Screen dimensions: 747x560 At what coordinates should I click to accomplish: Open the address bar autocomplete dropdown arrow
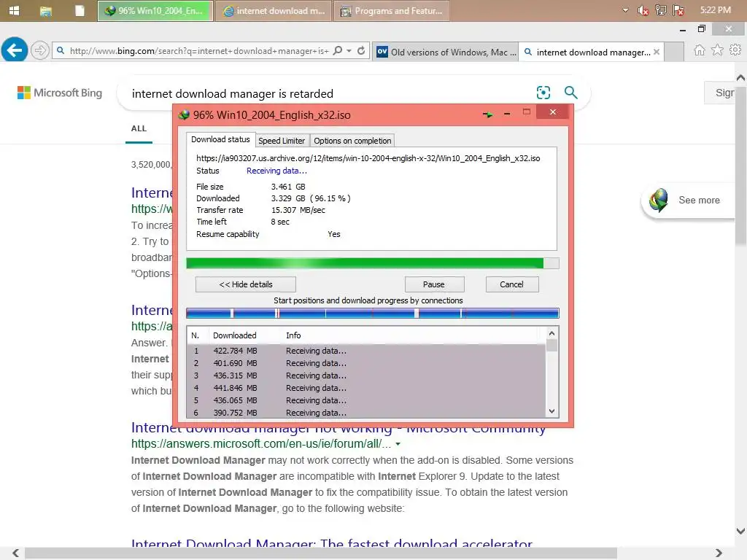click(x=349, y=50)
